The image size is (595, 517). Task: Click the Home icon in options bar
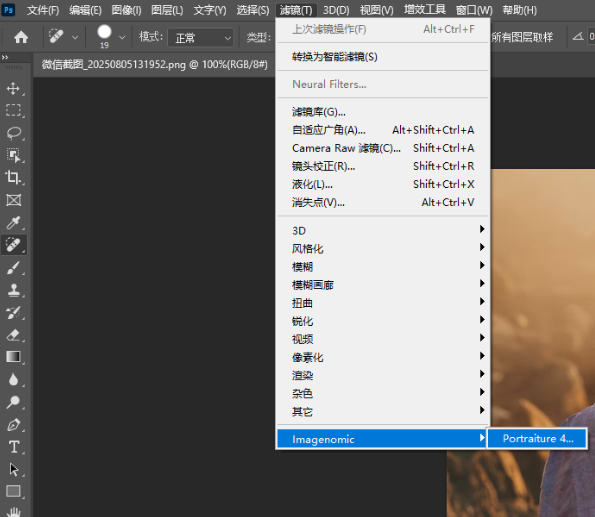tap(21, 37)
